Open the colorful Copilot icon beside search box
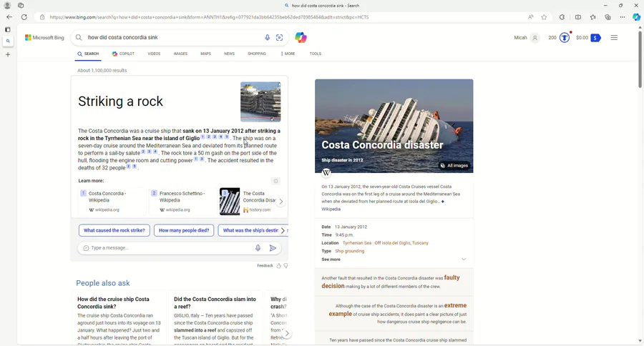644x346 pixels. [x=301, y=37]
